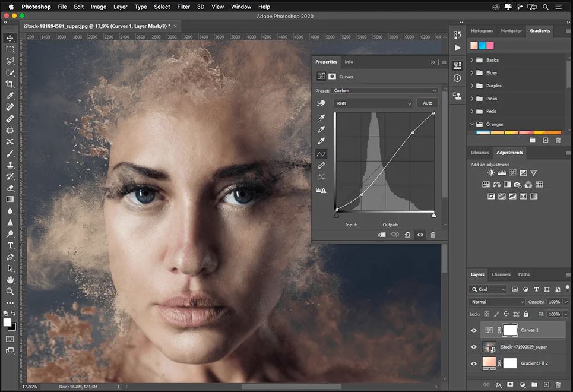This screenshot has width=573, height=392.
Task: Click the black point eyedropper in Curves
Action: tap(321, 118)
